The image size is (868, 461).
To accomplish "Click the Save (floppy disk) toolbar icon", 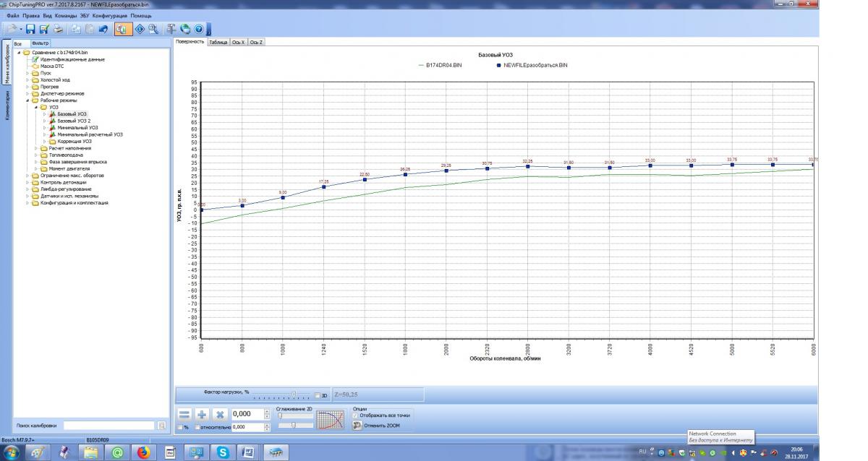I will point(30,30).
